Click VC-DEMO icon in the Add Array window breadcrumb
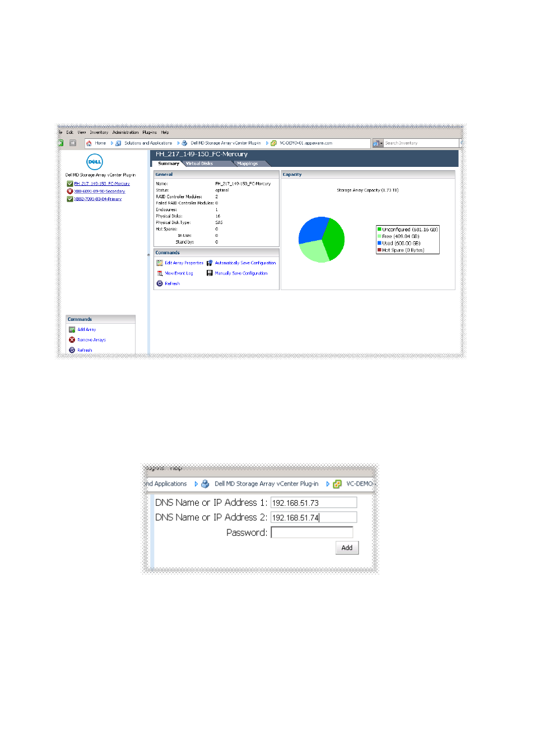The image size is (535, 756). click(x=337, y=484)
